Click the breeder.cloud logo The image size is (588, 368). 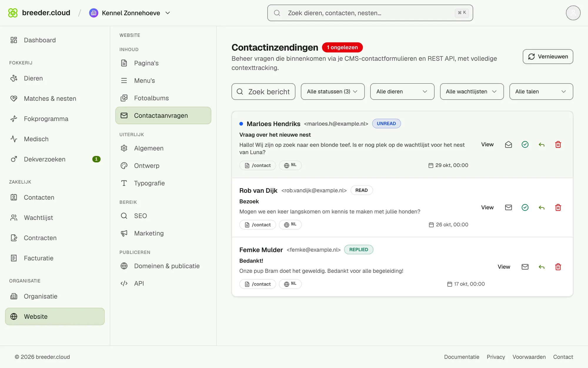(39, 13)
